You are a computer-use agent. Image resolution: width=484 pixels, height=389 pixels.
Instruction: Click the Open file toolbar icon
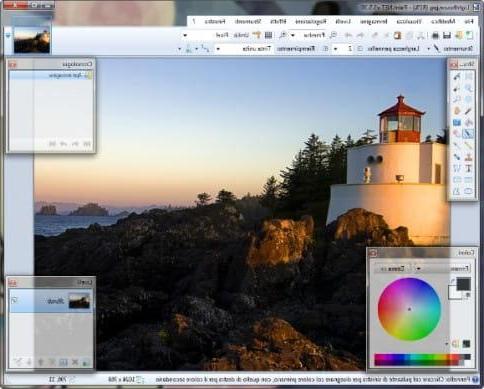click(459, 35)
